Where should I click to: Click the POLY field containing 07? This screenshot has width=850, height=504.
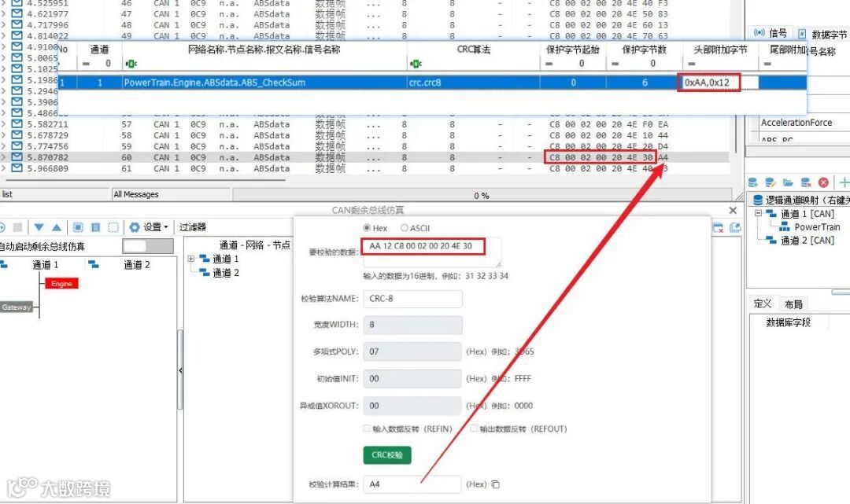(x=412, y=351)
